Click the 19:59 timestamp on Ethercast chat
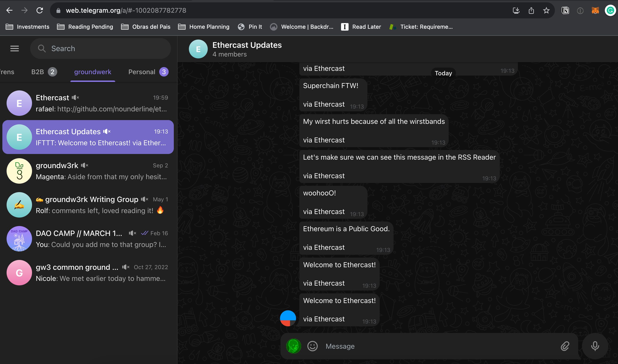 click(x=160, y=98)
